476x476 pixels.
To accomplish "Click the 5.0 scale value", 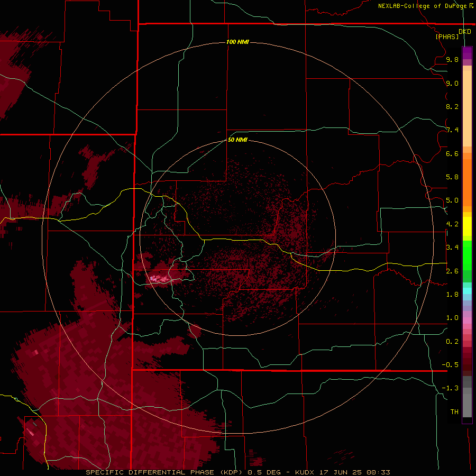I will click(452, 200).
